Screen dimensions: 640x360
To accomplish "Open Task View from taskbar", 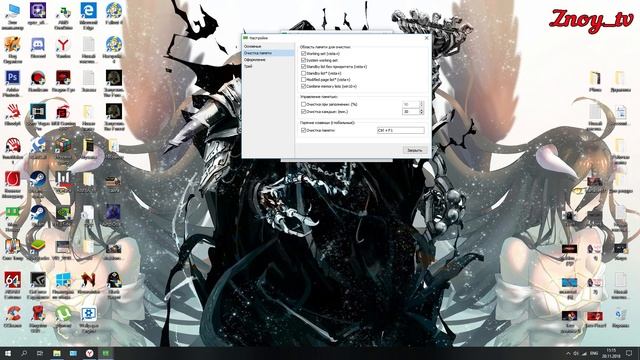I will click(x=40, y=353).
